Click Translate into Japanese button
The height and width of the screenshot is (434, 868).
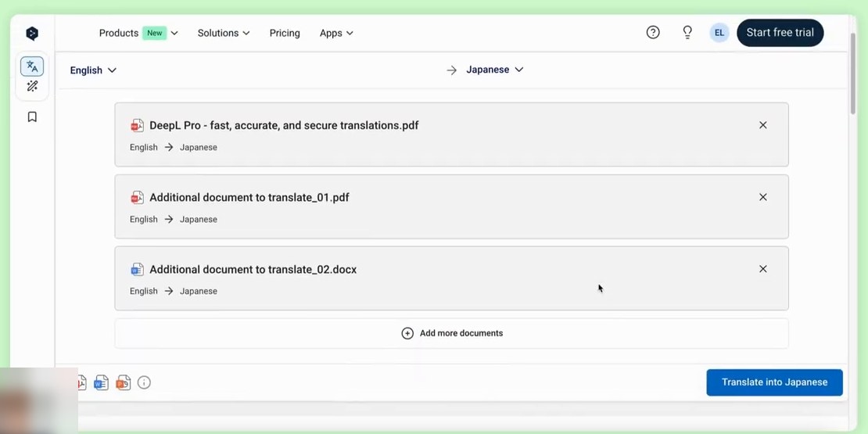click(774, 382)
